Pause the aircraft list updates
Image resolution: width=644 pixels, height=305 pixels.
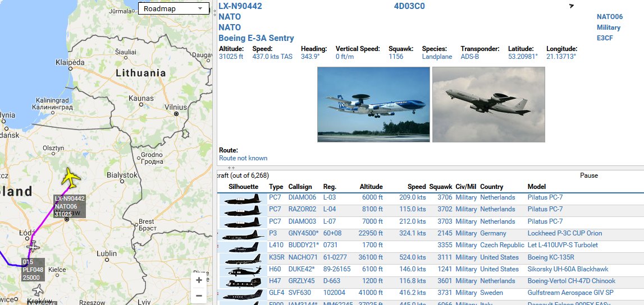[588, 175]
